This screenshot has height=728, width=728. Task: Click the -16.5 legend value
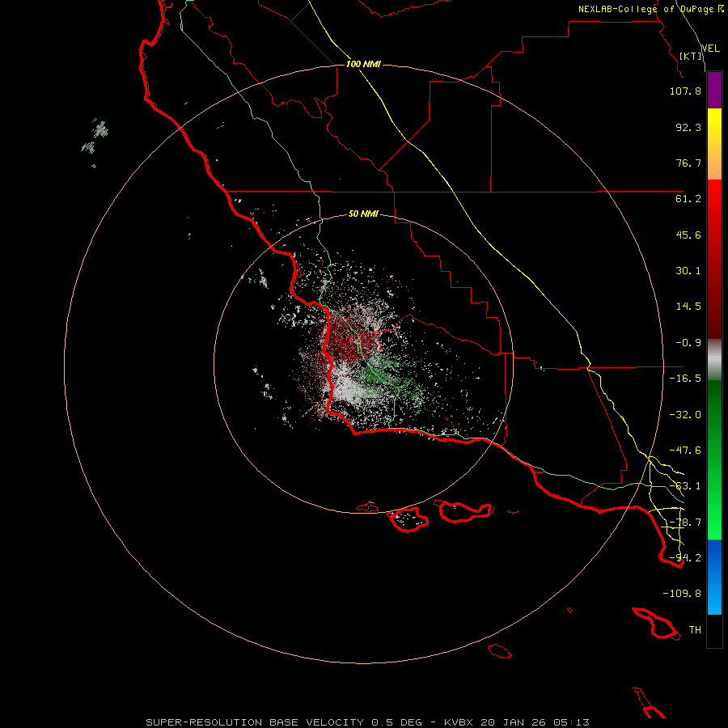tap(685, 379)
